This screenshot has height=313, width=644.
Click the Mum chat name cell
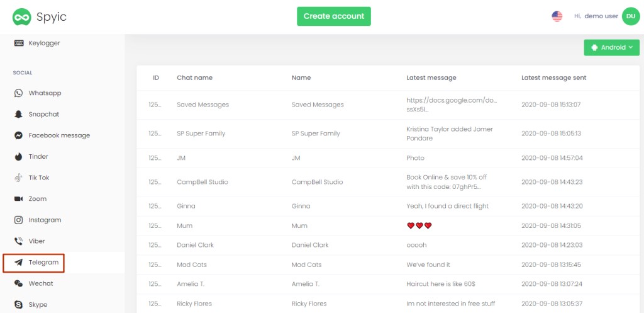[184, 226]
